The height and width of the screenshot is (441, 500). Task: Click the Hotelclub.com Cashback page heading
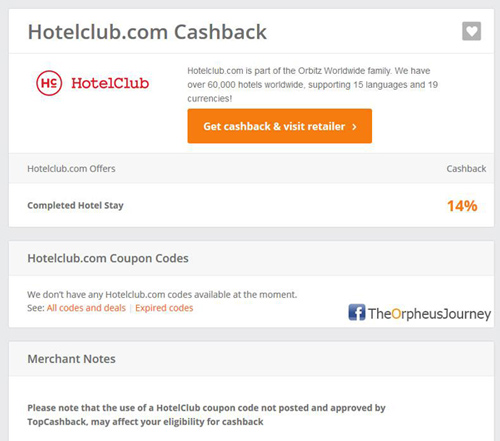click(147, 32)
